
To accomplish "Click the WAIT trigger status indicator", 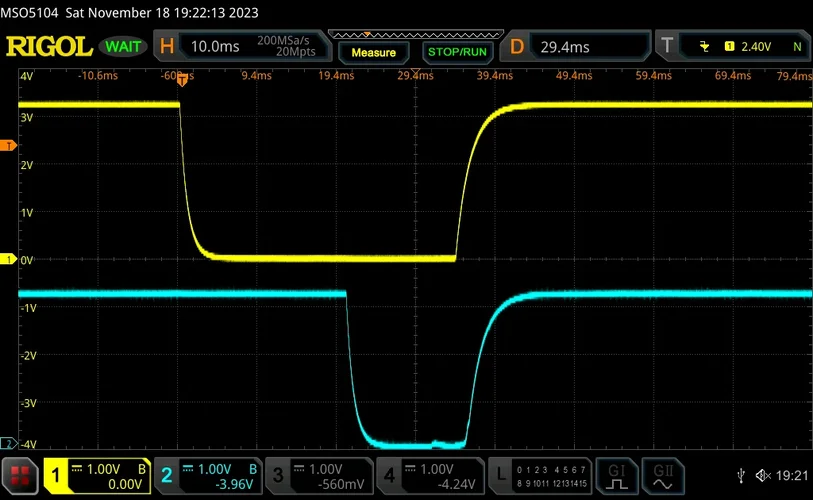I will point(122,47).
